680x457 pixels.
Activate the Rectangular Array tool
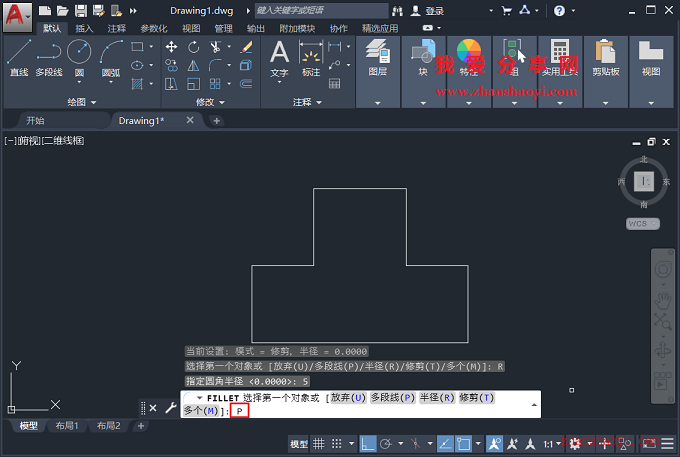(215, 84)
